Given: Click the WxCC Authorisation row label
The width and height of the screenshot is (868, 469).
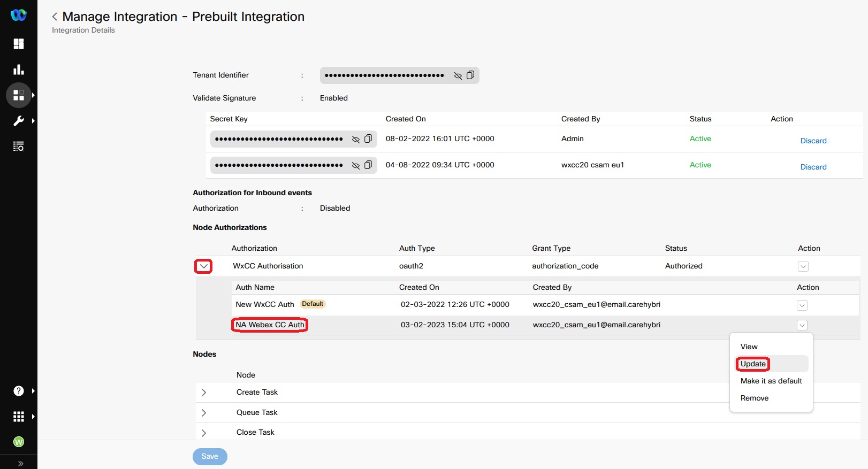Looking at the screenshot, I should (268, 266).
